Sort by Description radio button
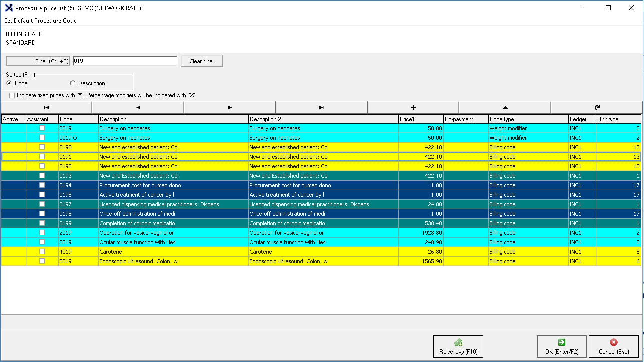Viewport: 644px width, 362px height. (73, 83)
